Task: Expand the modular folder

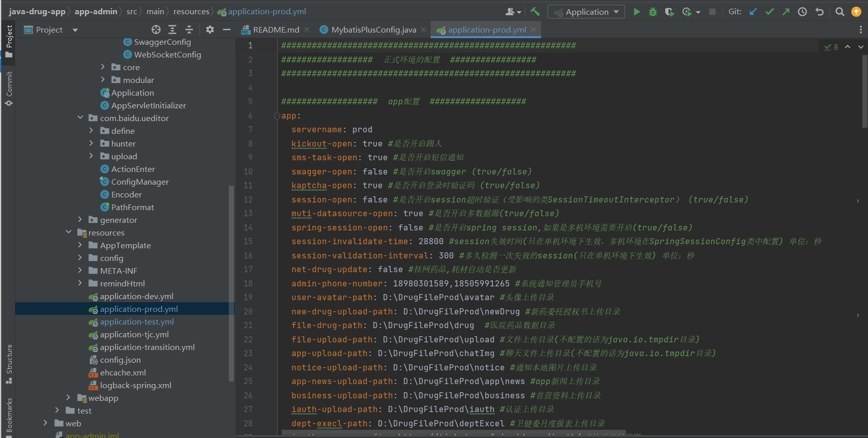Action: (103, 79)
